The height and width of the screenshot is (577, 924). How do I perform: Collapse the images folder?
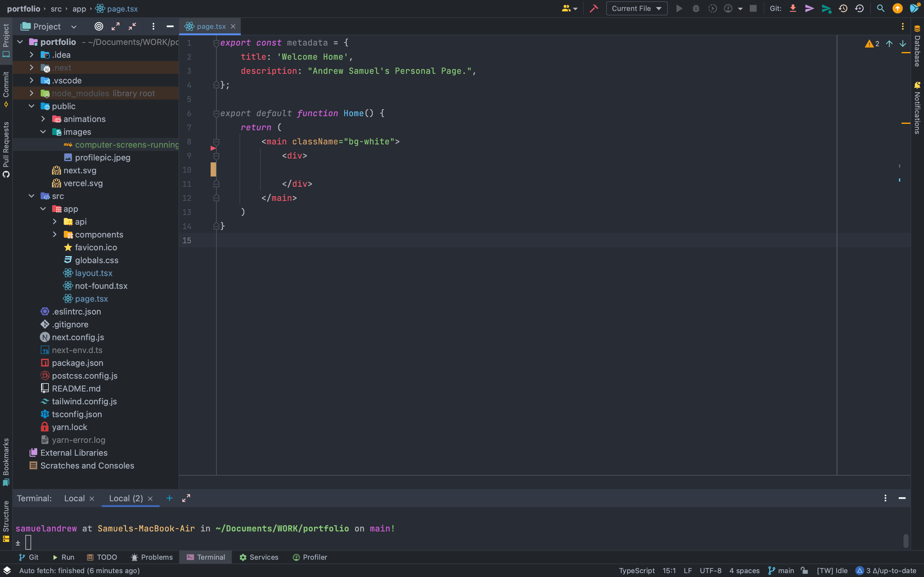tap(43, 132)
